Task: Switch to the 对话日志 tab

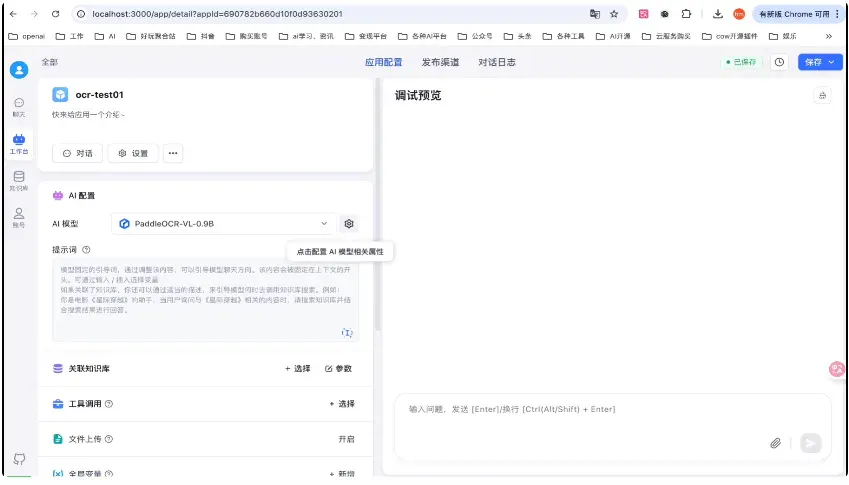Action: pos(497,62)
